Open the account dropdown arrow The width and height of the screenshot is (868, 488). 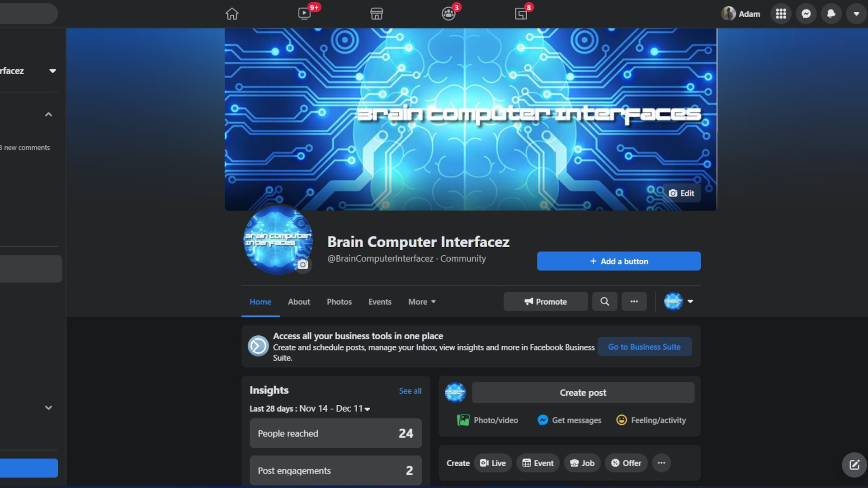point(856,14)
